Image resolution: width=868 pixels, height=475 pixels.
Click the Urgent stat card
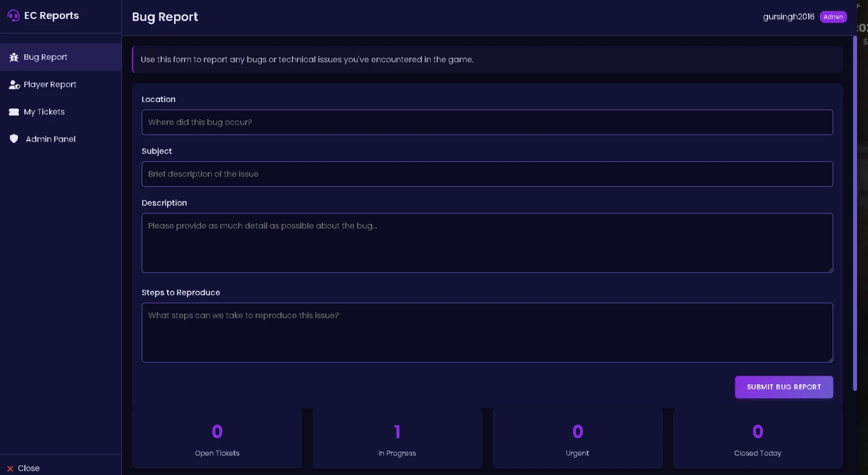point(578,439)
